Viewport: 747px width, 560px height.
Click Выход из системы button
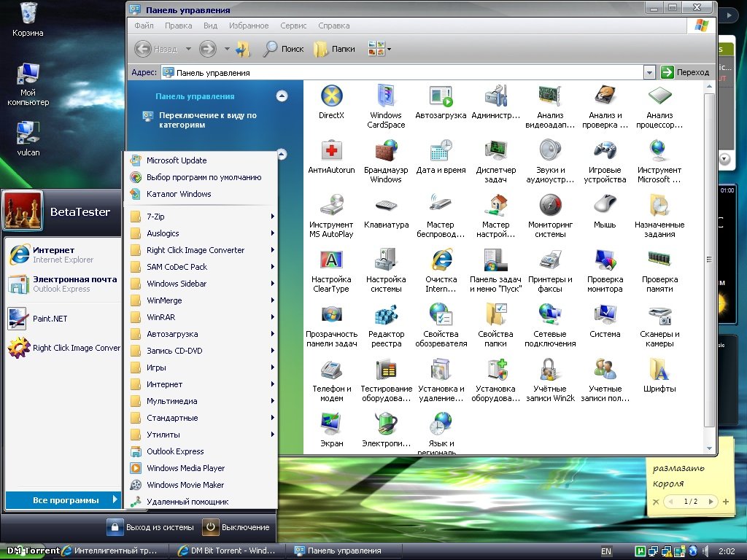(150, 527)
